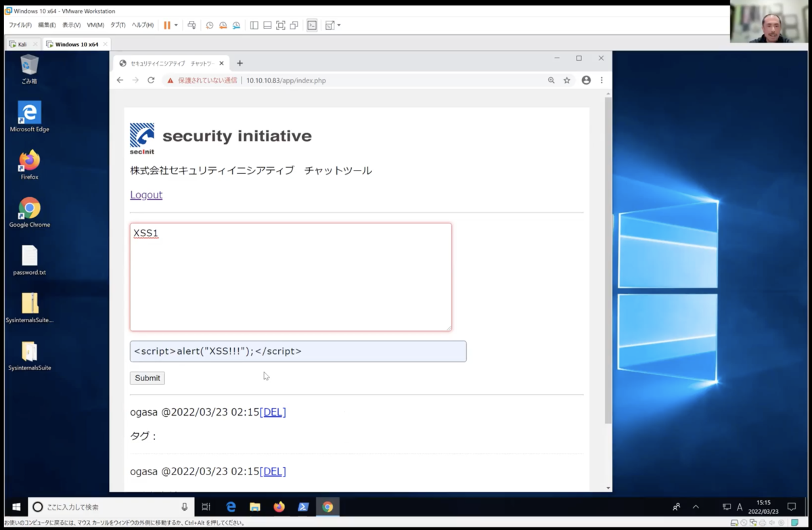Click the security initiative logo
Viewport: 812px width, 530px height.
(221, 138)
